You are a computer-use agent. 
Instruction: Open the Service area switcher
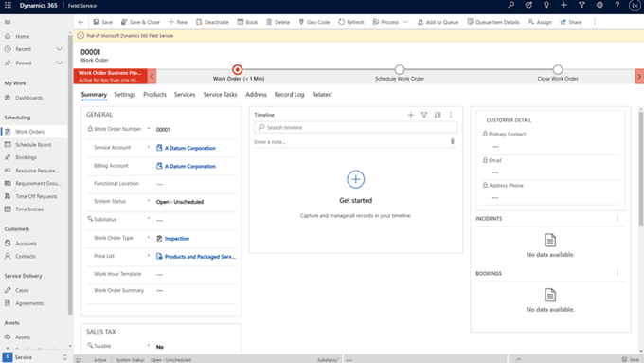click(34, 357)
